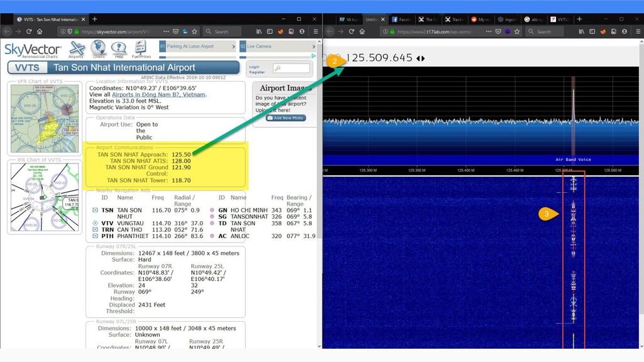Click the back arrow in the left browser window
The height and width of the screenshot is (362, 644).
7,31
